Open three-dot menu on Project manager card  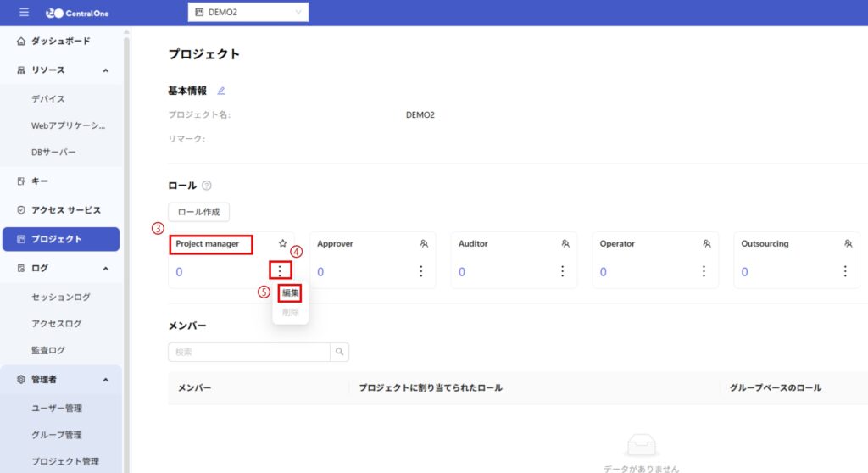[280, 271]
